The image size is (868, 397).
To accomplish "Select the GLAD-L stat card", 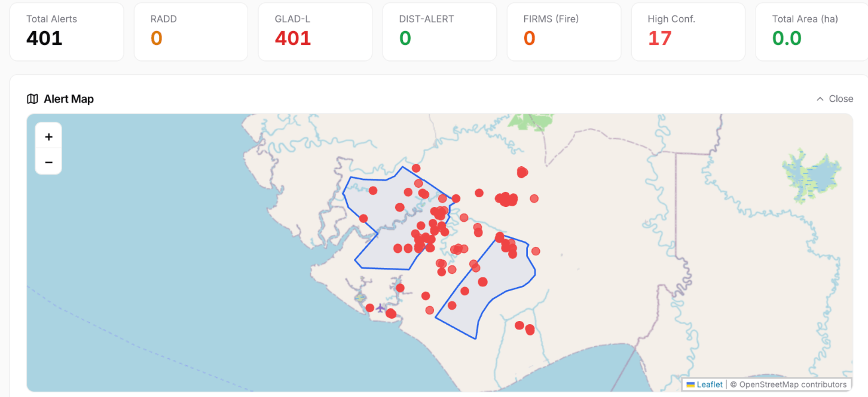I will coord(315,32).
